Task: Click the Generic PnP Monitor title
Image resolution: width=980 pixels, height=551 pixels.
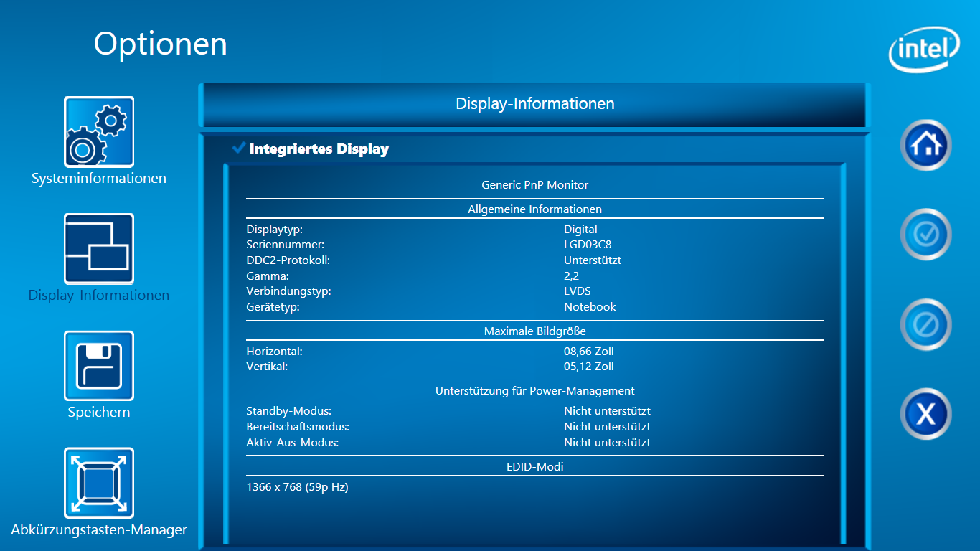Action: (534, 185)
